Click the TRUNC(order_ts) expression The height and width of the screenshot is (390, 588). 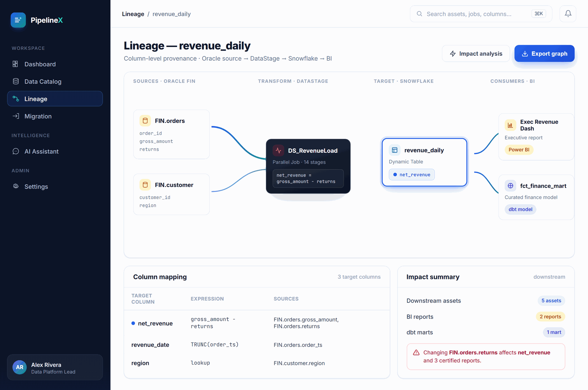[215, 345]
